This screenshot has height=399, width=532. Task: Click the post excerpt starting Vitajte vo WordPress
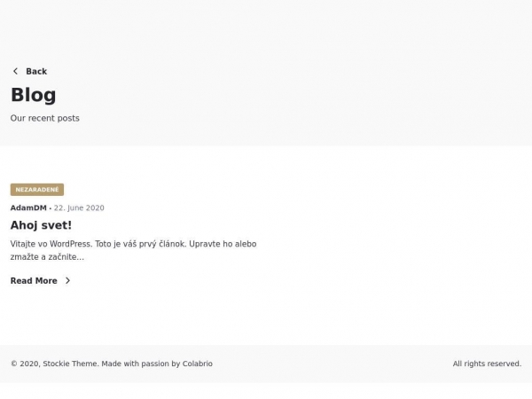[133, 250]
